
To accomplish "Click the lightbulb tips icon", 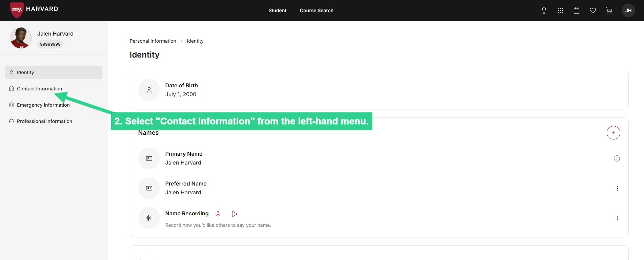I will click(x=544, y=10).
